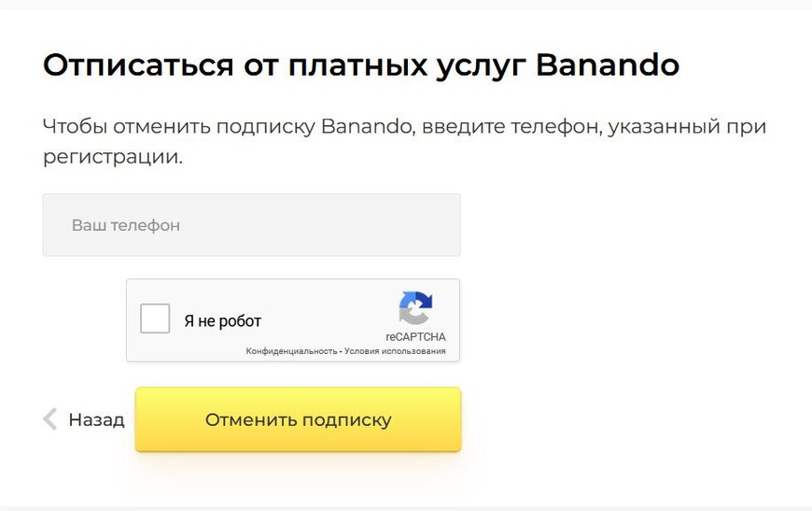
Task: Click the "reCAPTCHA" text under the logo
Action: click(x=415, y=336)
